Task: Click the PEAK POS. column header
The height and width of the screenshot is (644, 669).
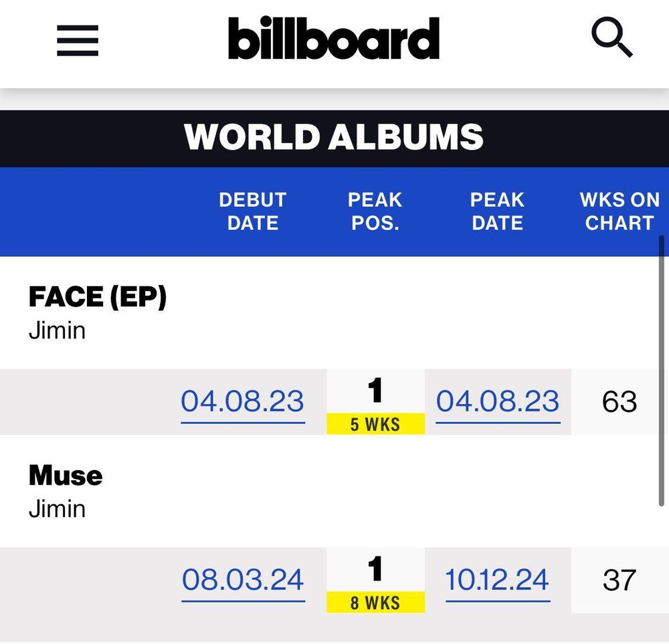Action: [x=375, y=211]
